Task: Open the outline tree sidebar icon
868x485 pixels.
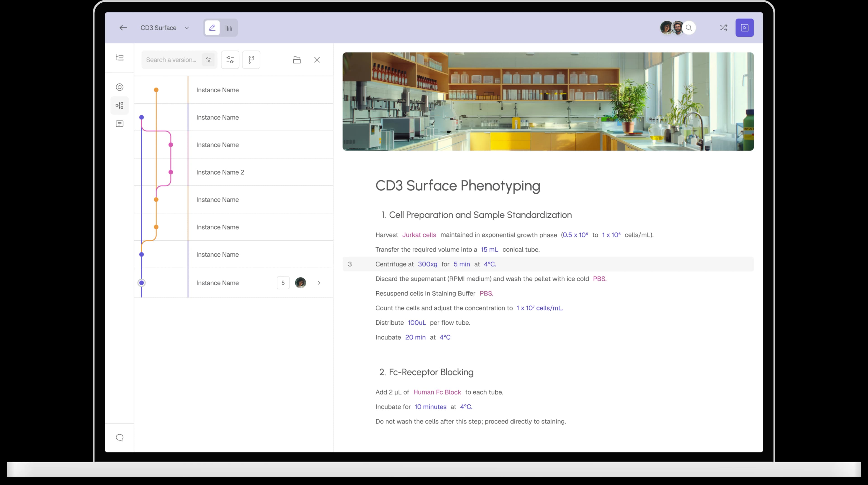Action: [x=120, y=58]
